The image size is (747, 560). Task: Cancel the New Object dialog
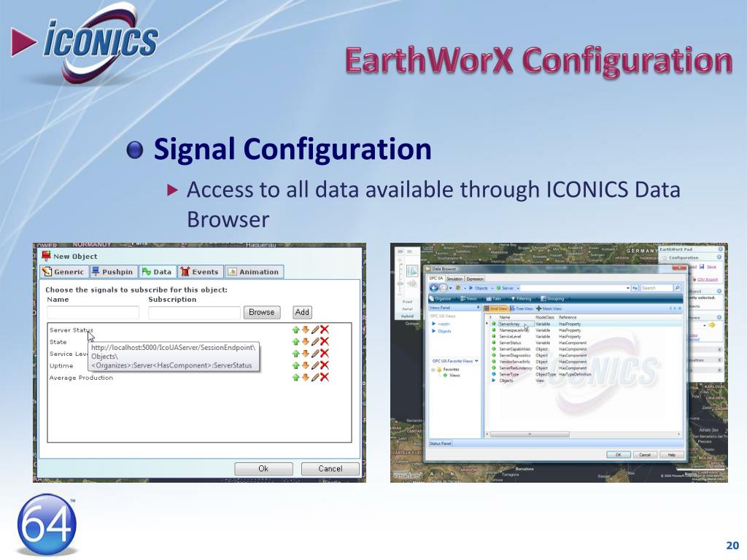click(x=330, y=469)
